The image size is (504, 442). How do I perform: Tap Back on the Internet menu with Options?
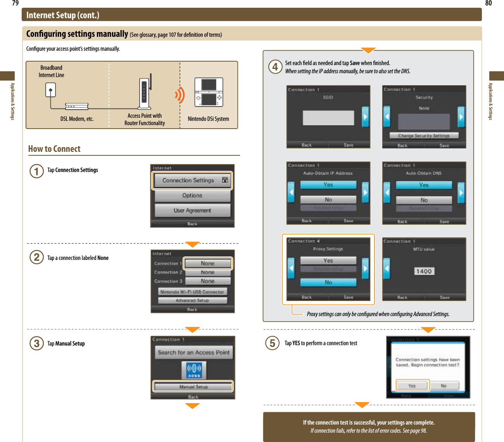tap(192, 224)
